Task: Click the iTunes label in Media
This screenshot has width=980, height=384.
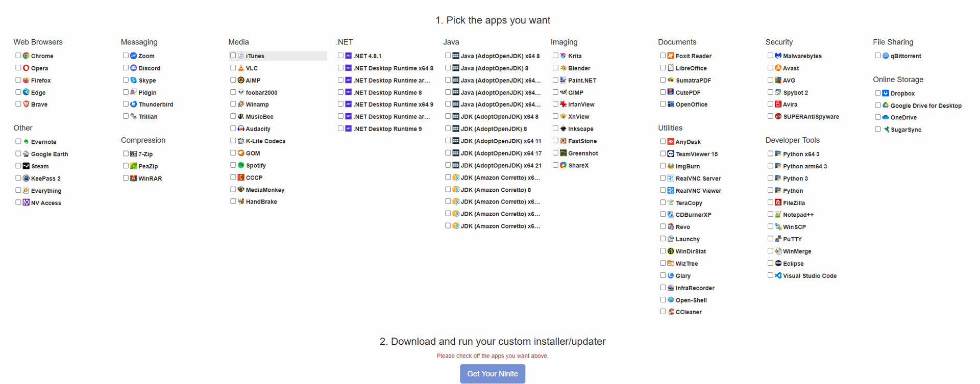Action: [255, 56]
